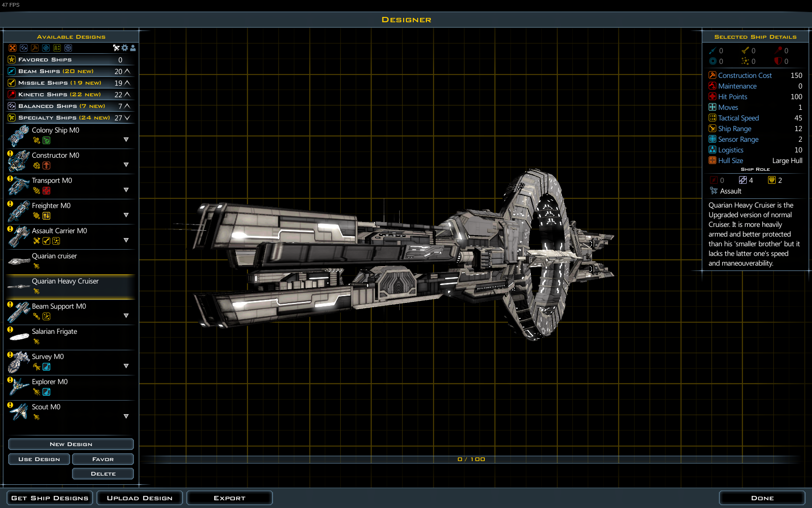812x508 pixels.
Task: Open the Colony Ship M0 dropdown arrow
Action: 126,140
